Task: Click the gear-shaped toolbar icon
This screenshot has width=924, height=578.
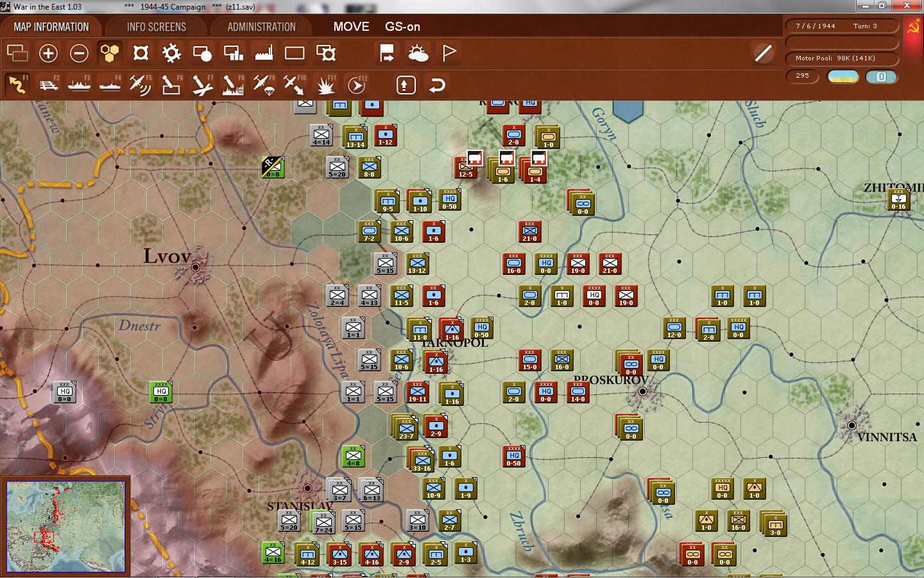Action: [x=171, y=53]
